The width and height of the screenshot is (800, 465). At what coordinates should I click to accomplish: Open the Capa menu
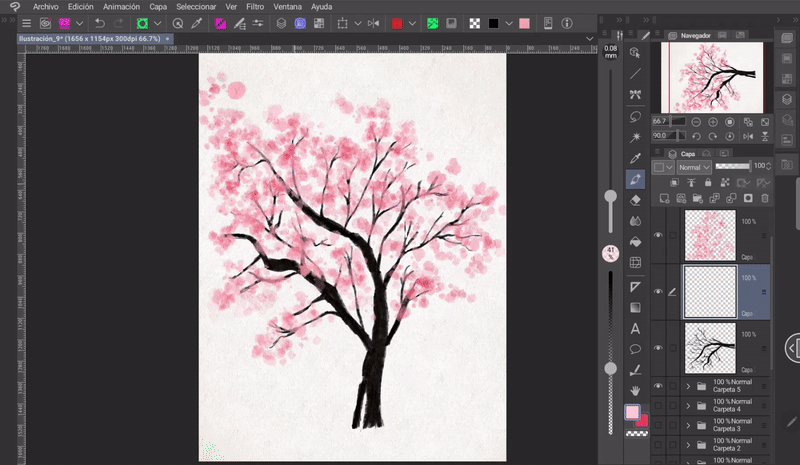point(158,6)
